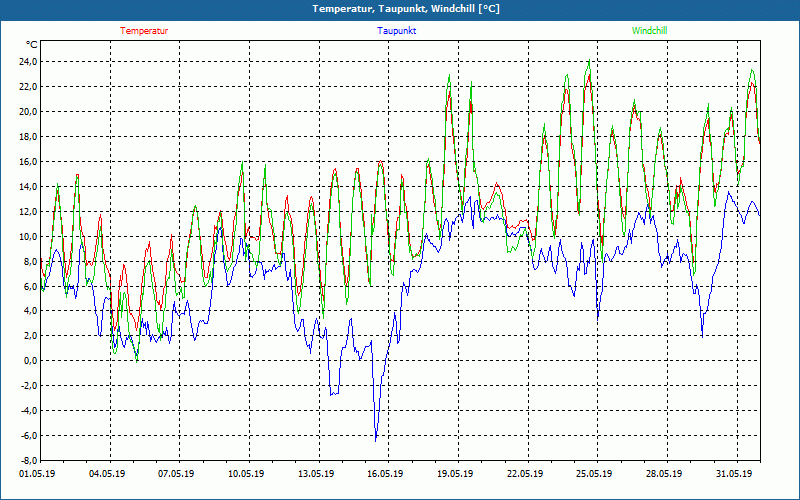800x500 pixels.
Task: Click the red Temperatur legend label
Action: 144,31
